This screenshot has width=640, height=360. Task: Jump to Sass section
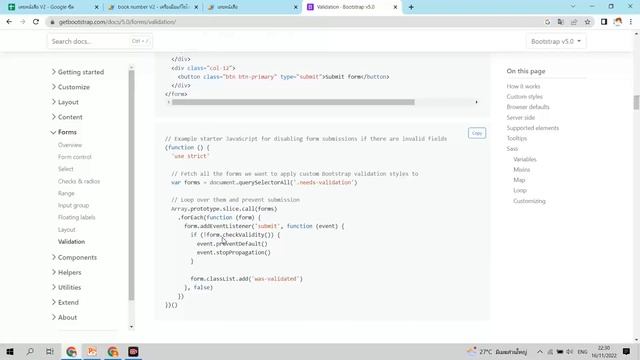pos(512,149)
